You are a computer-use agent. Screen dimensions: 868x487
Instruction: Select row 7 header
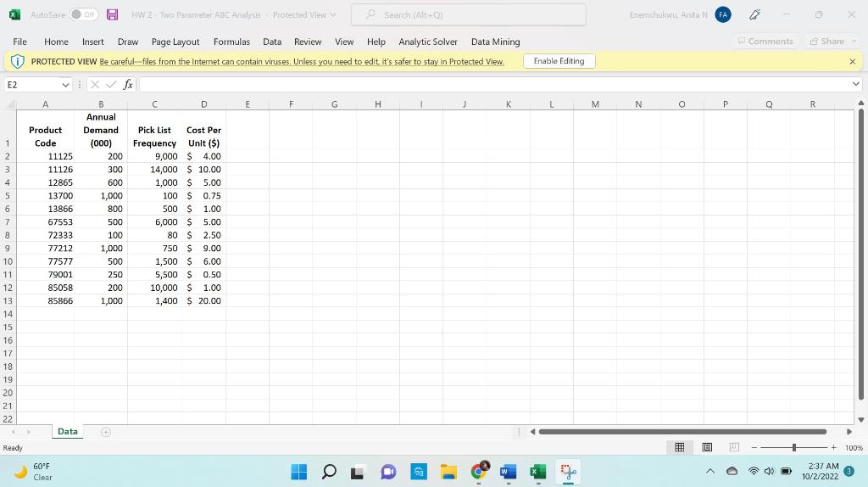click(8, 222)
